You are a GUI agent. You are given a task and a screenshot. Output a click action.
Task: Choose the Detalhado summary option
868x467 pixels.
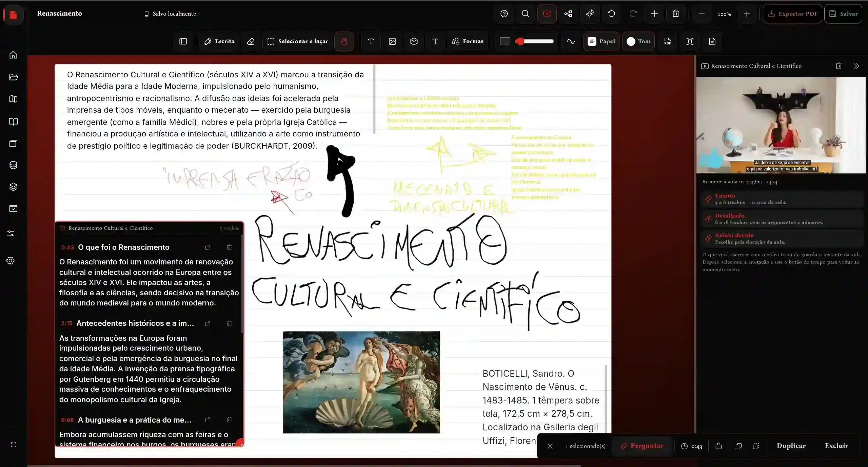point(782,219)
